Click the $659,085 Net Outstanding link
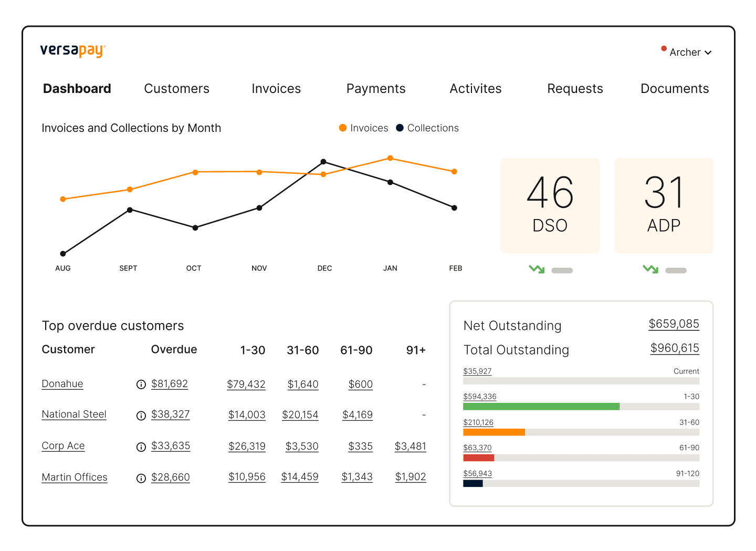This screenshot has width=756, height=551. (674, 324)
